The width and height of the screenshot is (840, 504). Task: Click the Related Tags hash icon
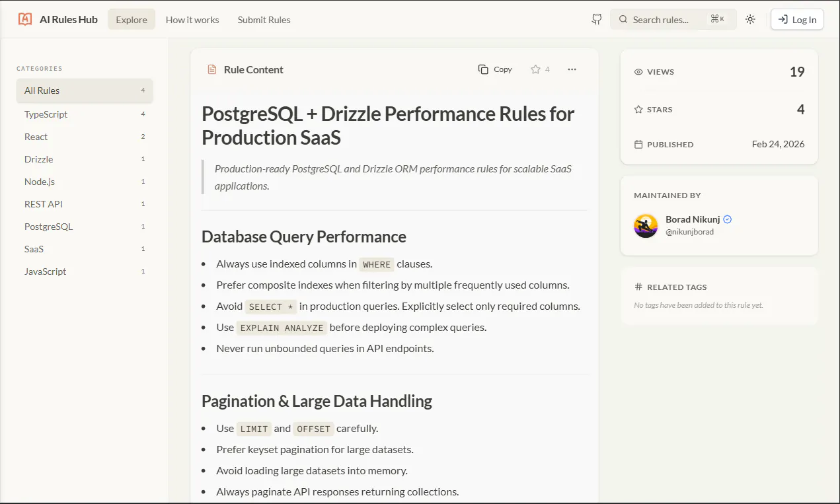click(x=638, y=287)
